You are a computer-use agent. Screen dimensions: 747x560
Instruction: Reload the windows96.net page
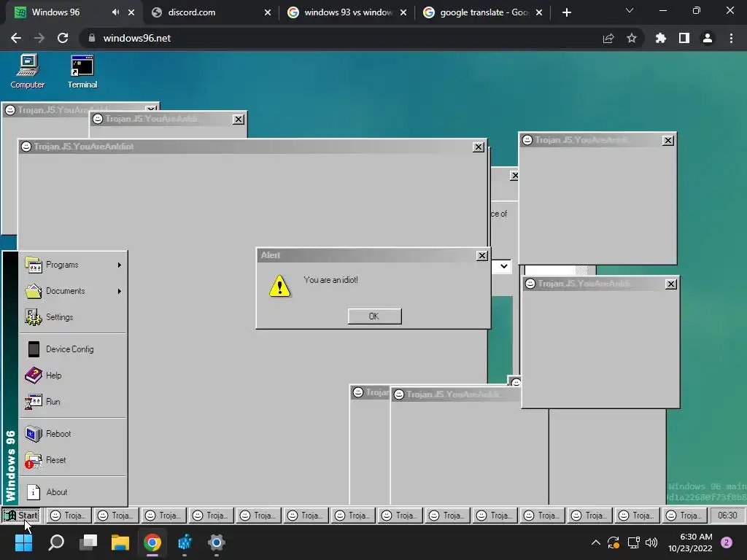tap(63, 38)
